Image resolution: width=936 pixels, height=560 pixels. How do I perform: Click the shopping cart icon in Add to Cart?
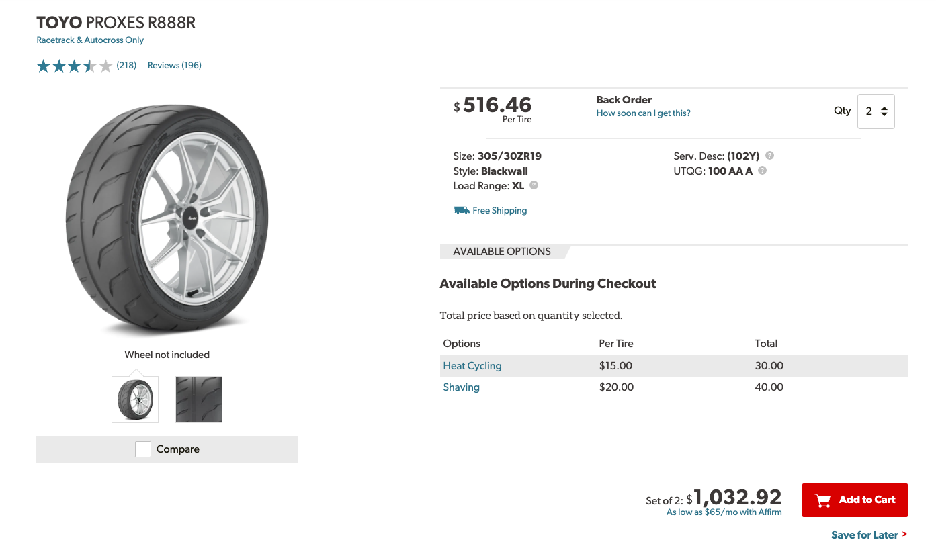coord(822,500)
